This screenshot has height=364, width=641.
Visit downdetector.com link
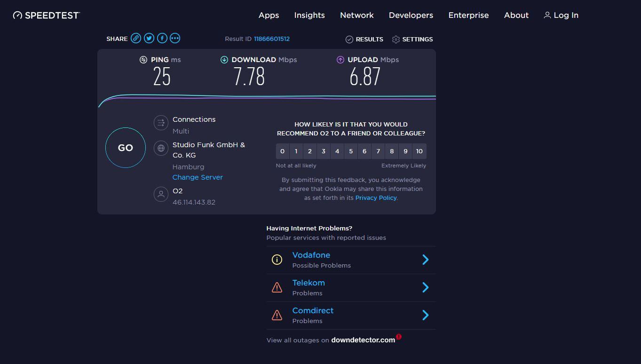point(363,340)
